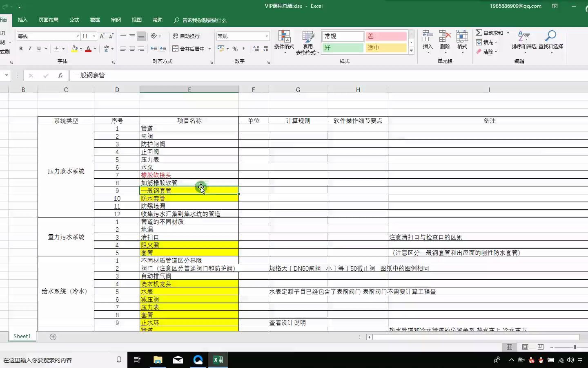The width and height of the screenshot is (588, 368).
Task: Click the Clear 清除 button
Action: click(486, 52)
